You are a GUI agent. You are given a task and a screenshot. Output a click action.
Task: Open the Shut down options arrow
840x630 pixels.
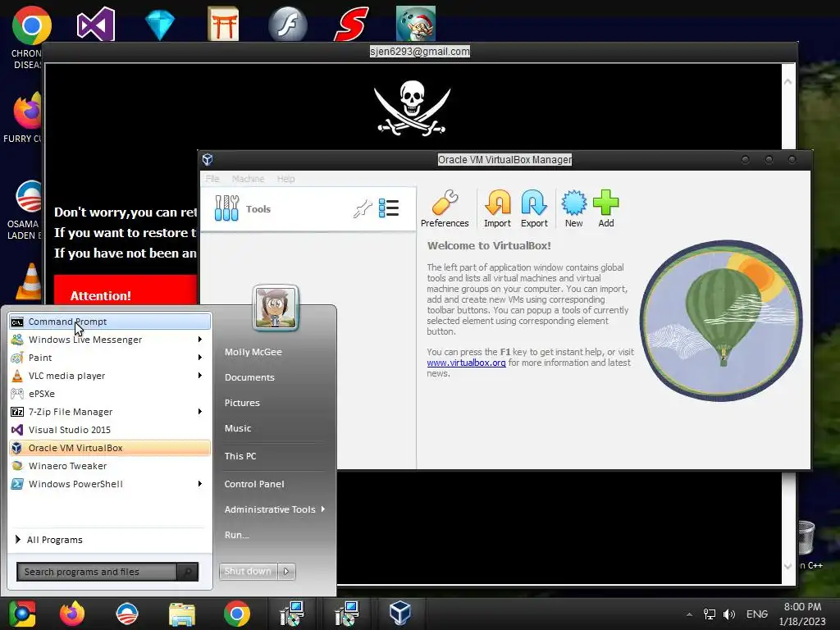click(286, 571)
